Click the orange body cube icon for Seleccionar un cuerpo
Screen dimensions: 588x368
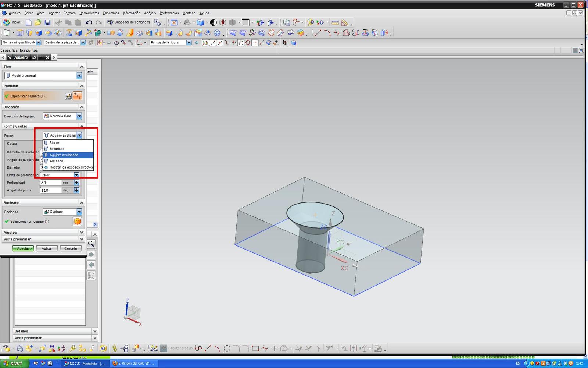pos(77,222)
